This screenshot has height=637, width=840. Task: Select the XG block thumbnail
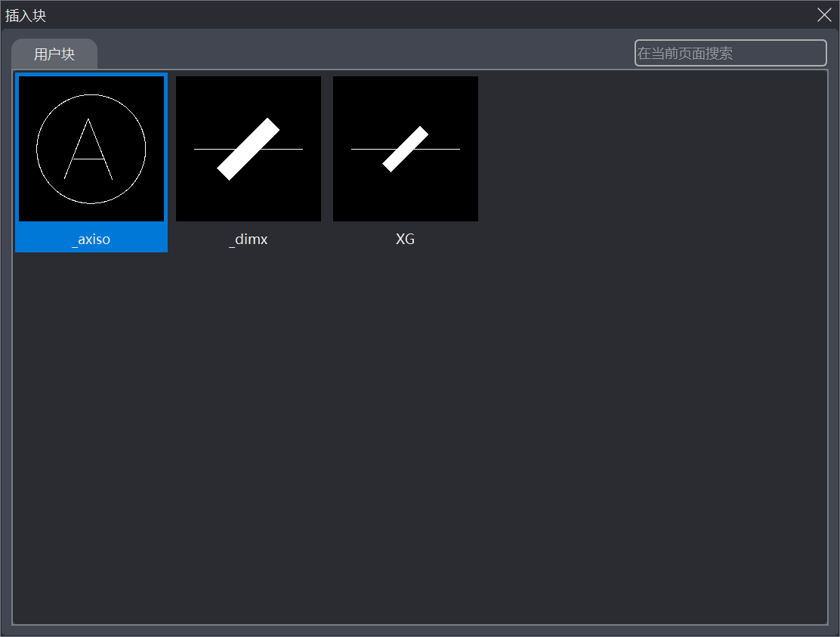406,149
